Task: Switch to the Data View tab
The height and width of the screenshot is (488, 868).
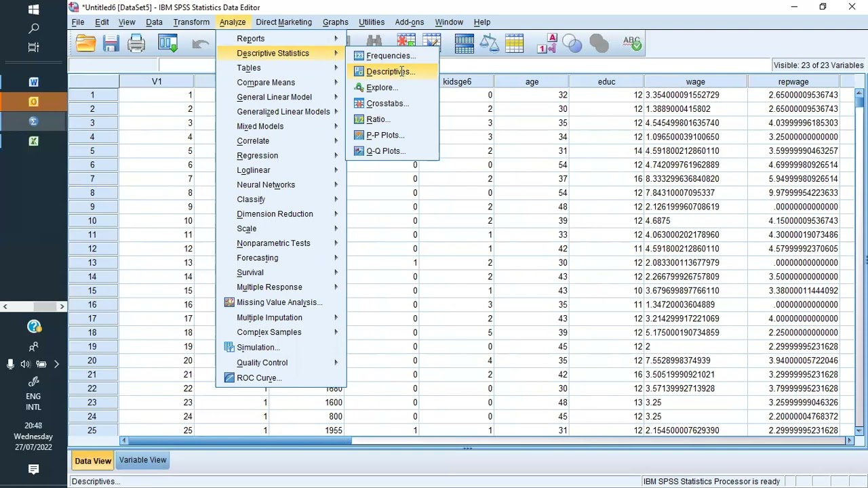Action: pyautogui.click(x=93, y=461)
